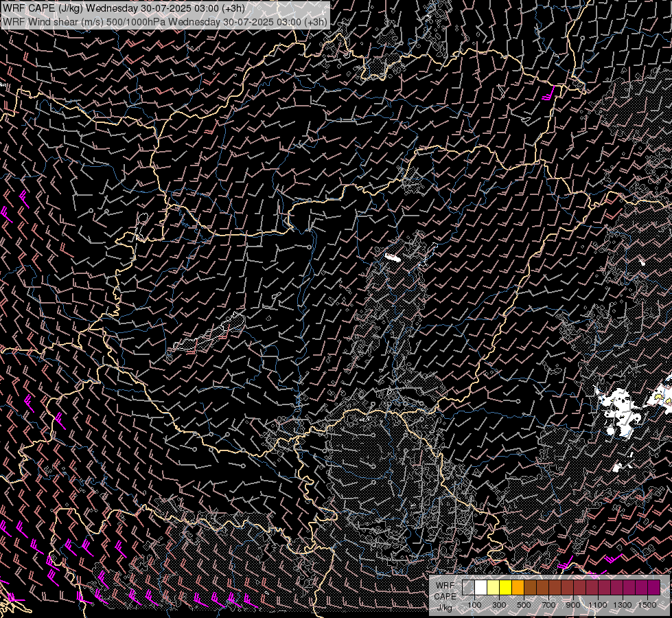Image resolution: width=672 pixels, height=618 pixels.
Task: Select the bright yellow legend swatch after 300
Action: point(506,588)
